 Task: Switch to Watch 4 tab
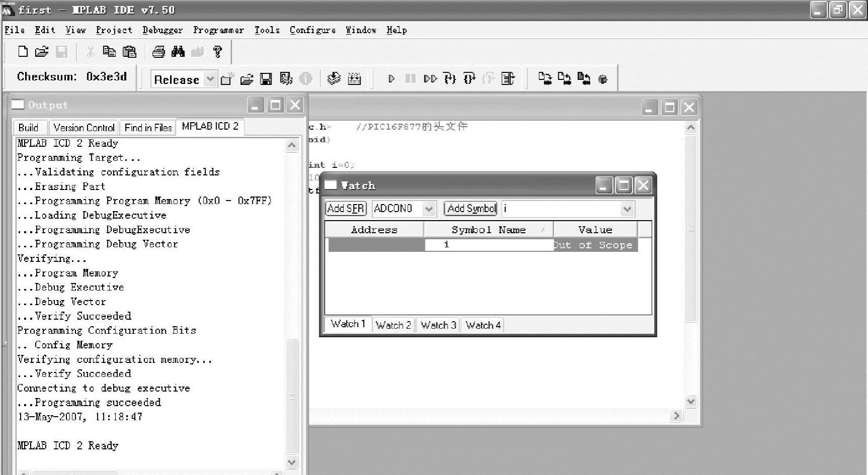click(x=483, y=325)
